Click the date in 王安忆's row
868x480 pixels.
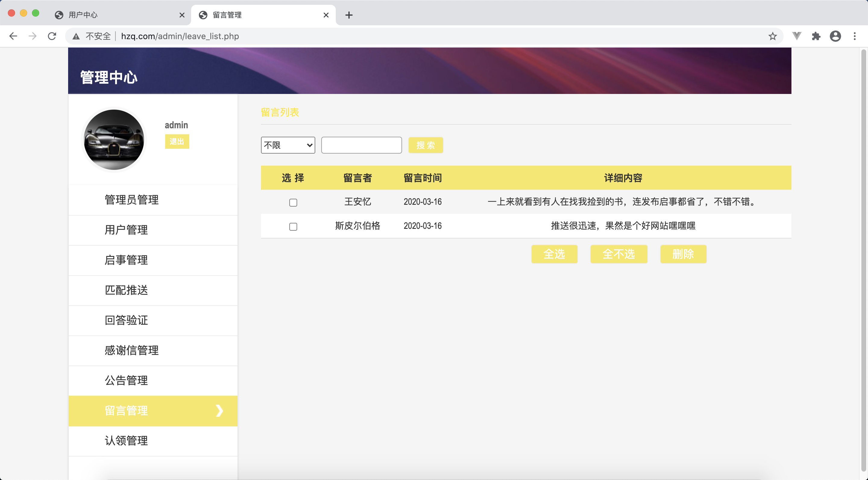(x=423, y=202)
